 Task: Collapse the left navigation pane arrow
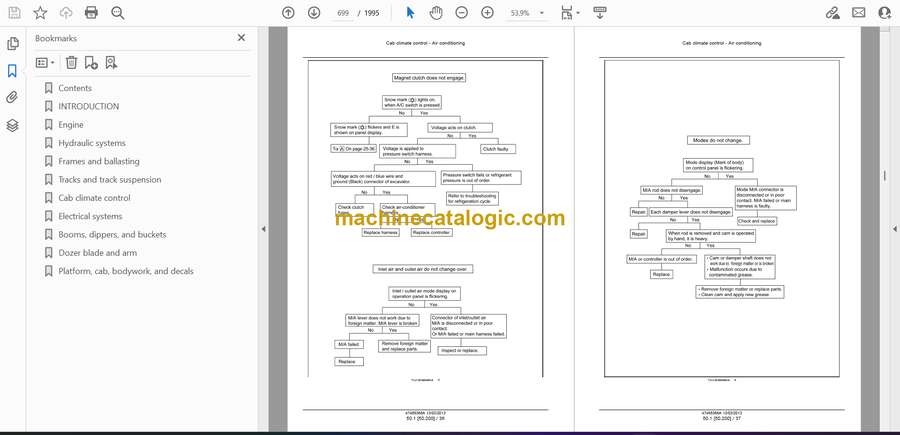263,229
